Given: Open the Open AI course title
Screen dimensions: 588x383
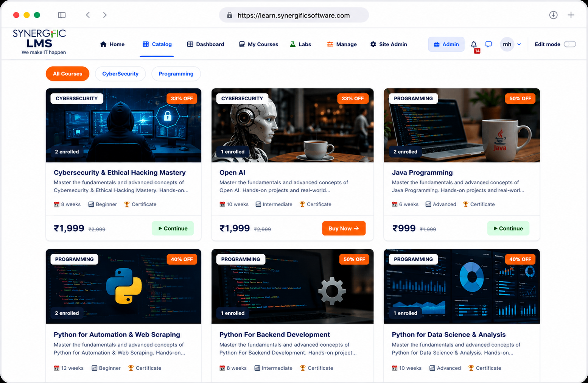Looking at the screenshot, I should 232,173.
